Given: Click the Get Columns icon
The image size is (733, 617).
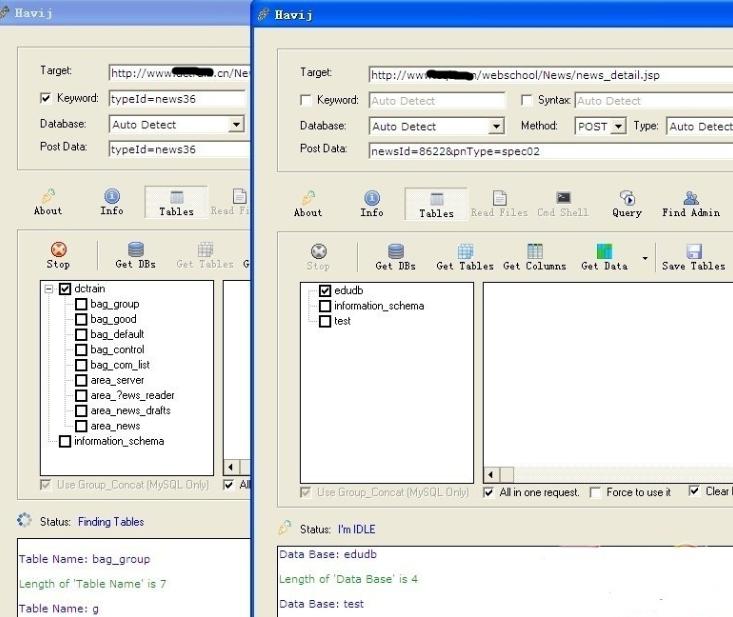Looking at the screenshot, I should click(x=535, y=251).
